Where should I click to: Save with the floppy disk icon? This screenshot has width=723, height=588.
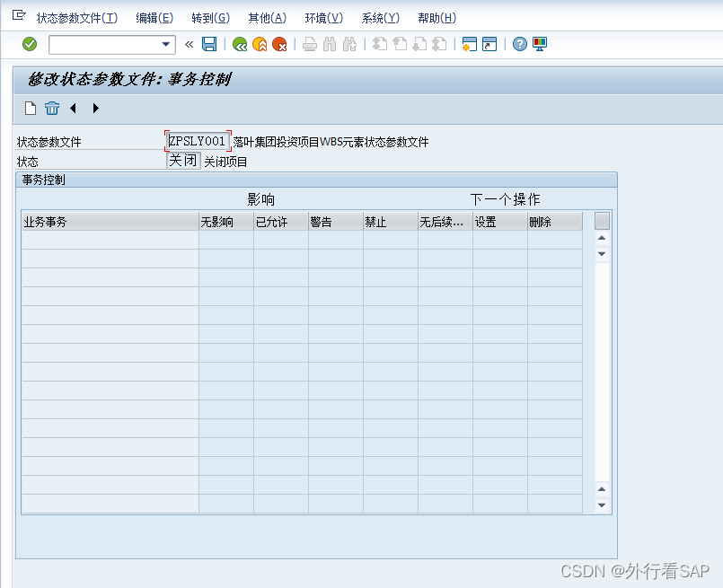coord(209,44)
